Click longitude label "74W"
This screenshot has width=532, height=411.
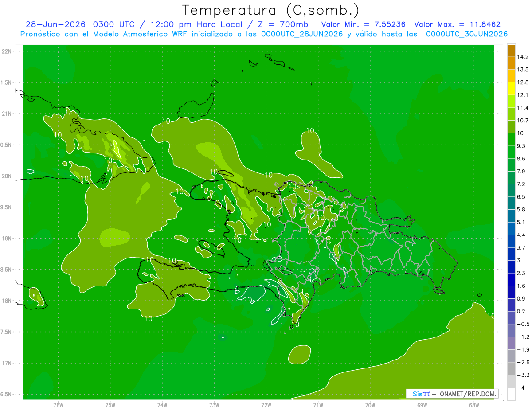pos(162,405)
